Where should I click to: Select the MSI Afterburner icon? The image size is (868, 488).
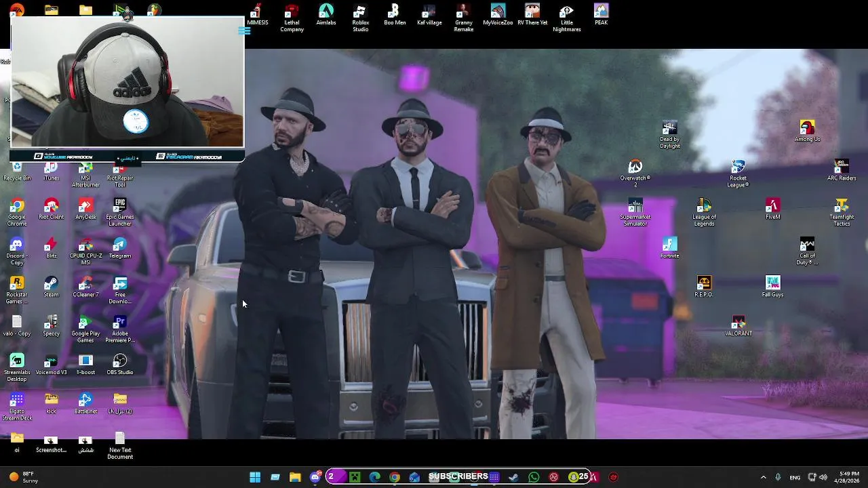click(x=85, y=175)
